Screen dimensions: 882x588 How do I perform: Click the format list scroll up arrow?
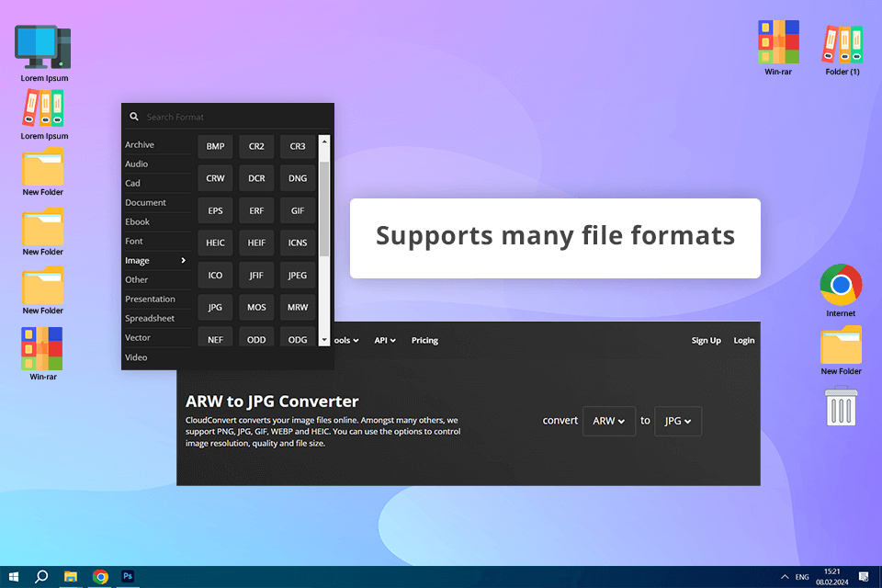(x=324, y=141)
